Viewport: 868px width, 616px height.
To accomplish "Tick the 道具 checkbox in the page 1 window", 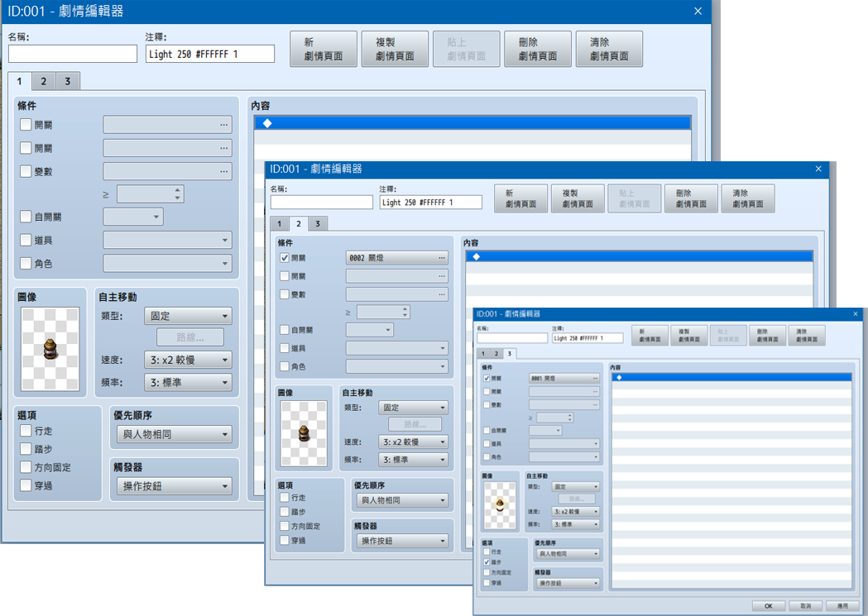I will click(x=26, y=240).
